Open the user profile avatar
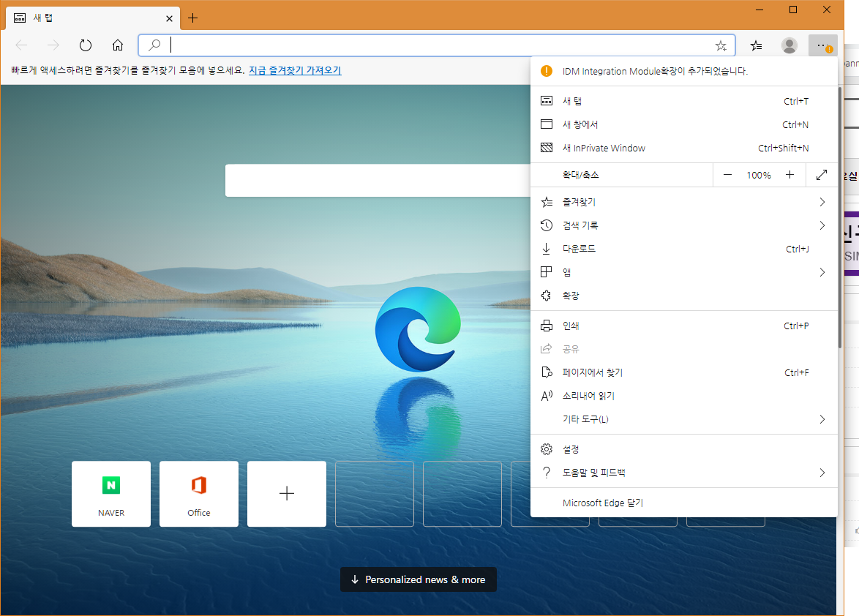The width and height of the screenshot is (859, 616). [x=789, y=45]
